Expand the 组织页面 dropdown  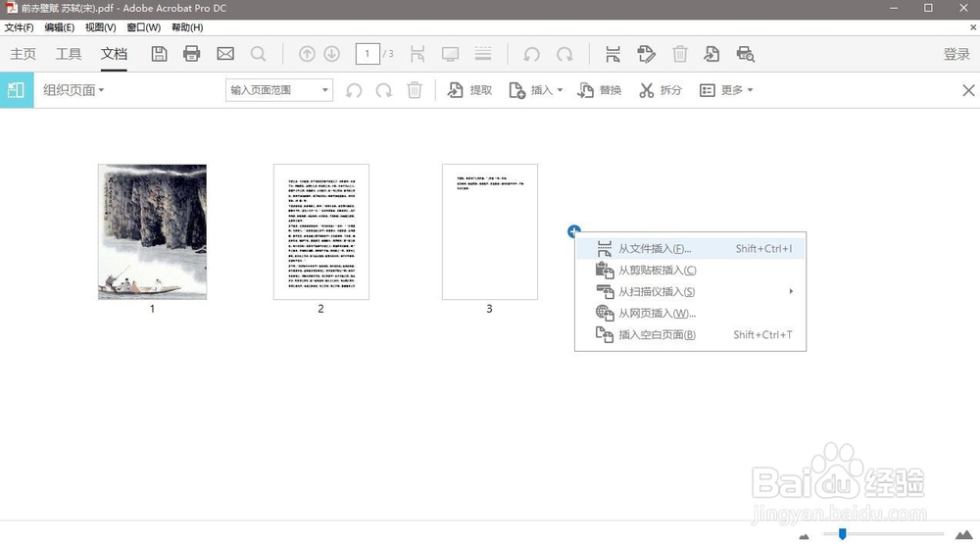73,90
